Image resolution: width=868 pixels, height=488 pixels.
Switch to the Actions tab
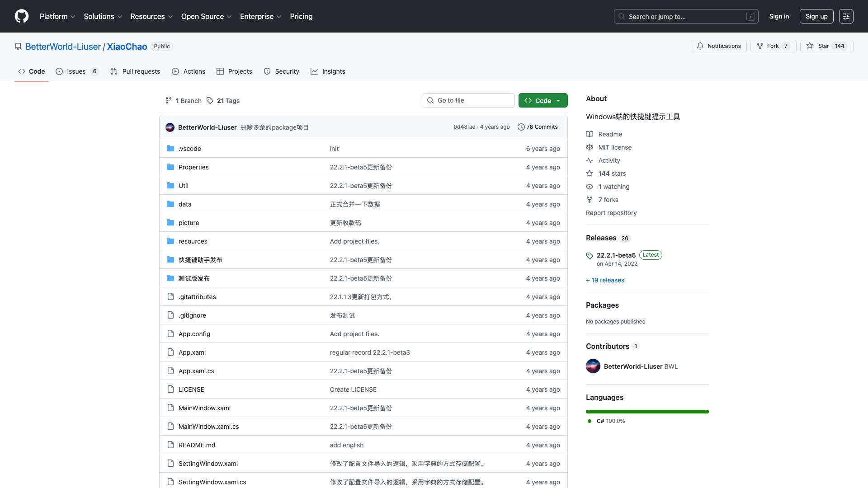[189, 71]
